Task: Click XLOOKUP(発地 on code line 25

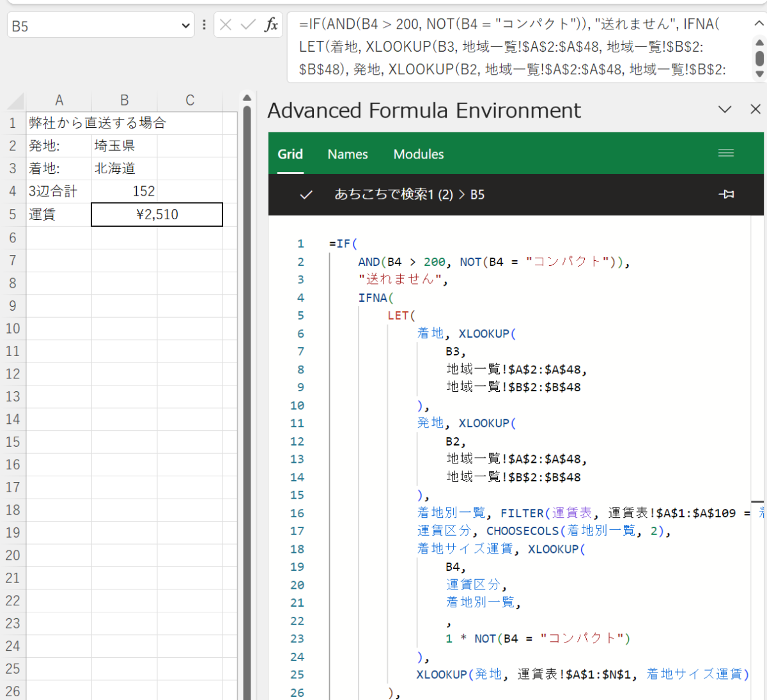Action: tap(459, 674)
